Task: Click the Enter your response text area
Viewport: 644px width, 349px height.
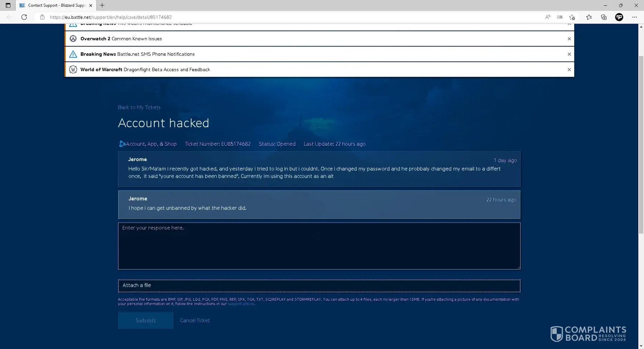Action: tap(319, 246)
